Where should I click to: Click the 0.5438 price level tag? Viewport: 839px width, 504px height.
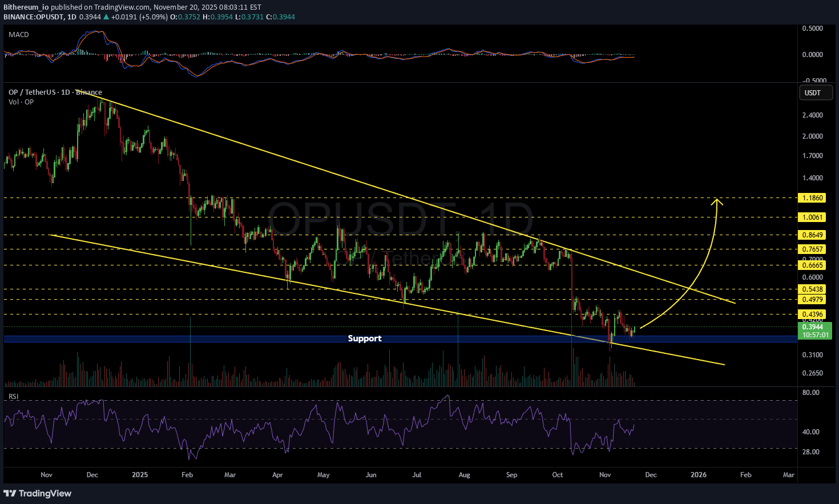[x=812, y=289]
